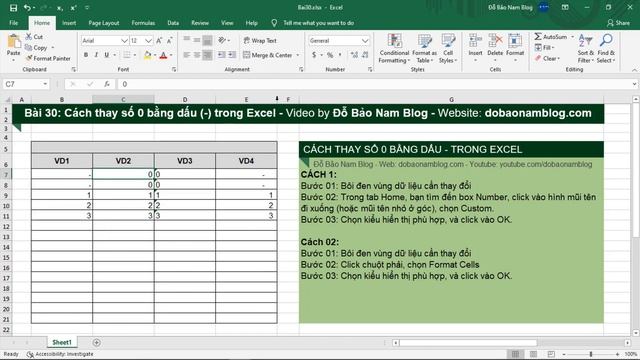The width and height of the screenshot is (640, 360).
Task: Toggle align left button
Action: 187,55
